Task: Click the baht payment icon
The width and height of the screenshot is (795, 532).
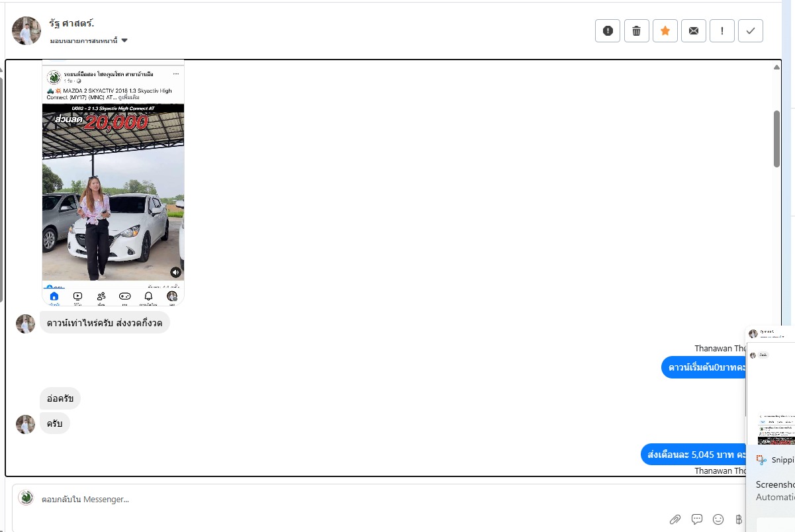Action: coord(739,519)
